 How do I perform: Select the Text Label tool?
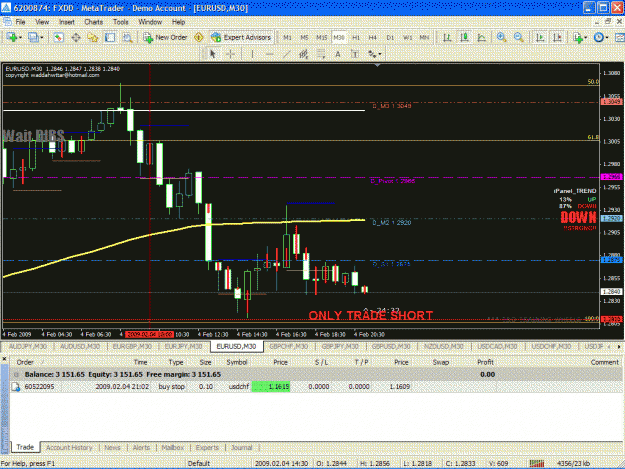point(355,54)
